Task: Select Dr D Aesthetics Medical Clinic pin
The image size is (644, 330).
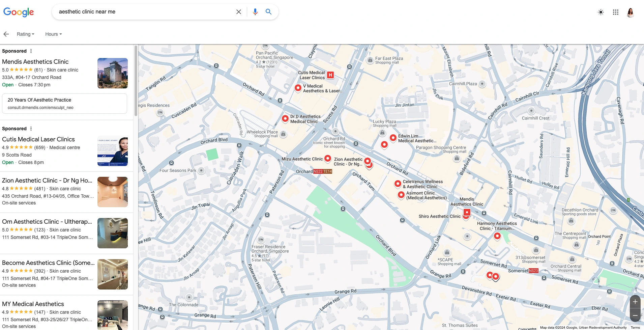Action: [285, 118]
